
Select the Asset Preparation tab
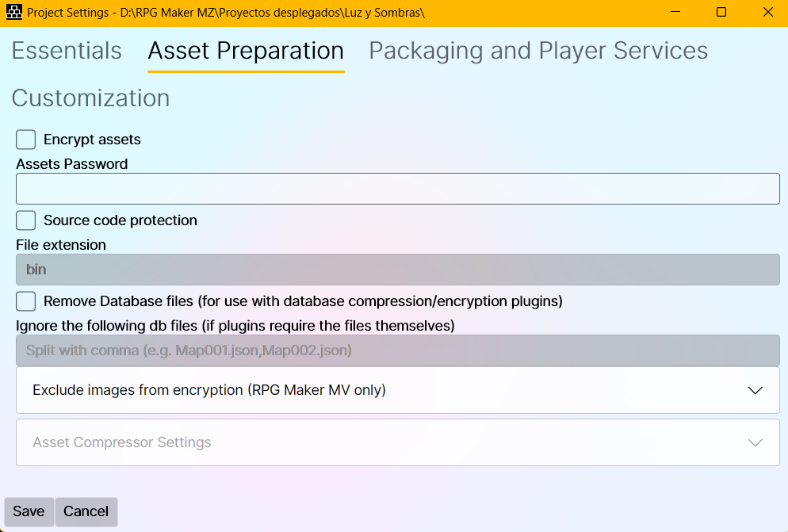246,51
